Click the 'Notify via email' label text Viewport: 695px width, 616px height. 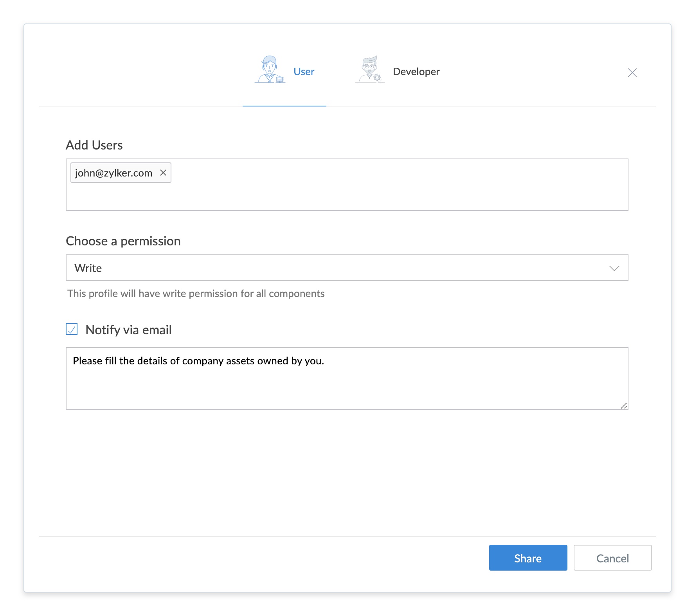tap(128, 330)
